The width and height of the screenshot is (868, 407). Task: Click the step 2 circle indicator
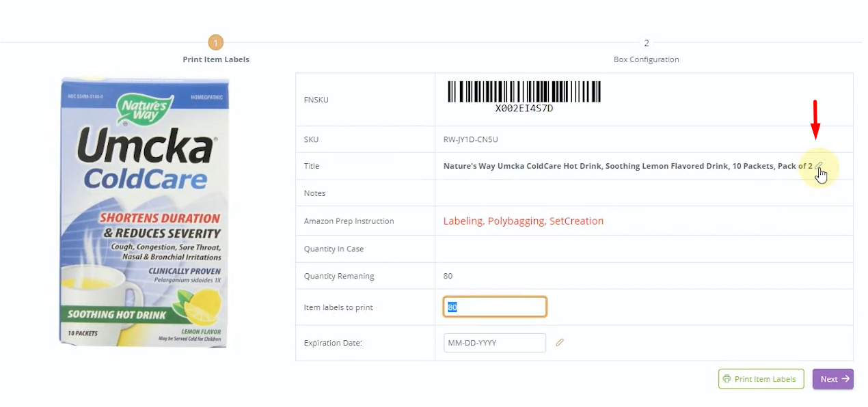[x=646, y=43]
